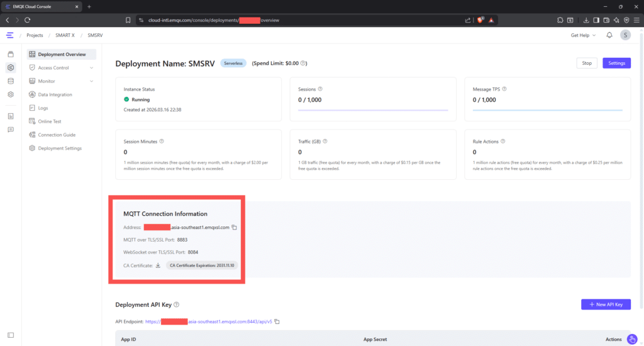Click the Session Minutes help icon

(162, 142)
